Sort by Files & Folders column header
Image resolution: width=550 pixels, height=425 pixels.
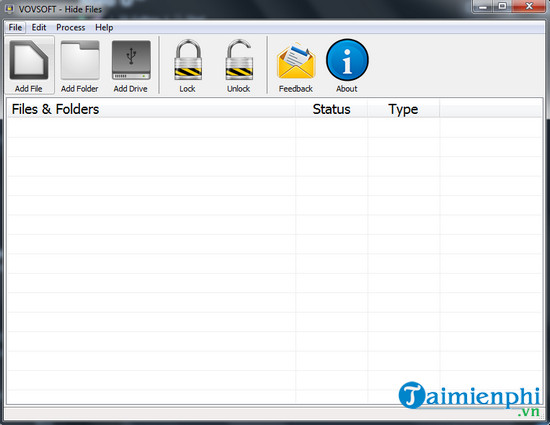coord(151,109)
